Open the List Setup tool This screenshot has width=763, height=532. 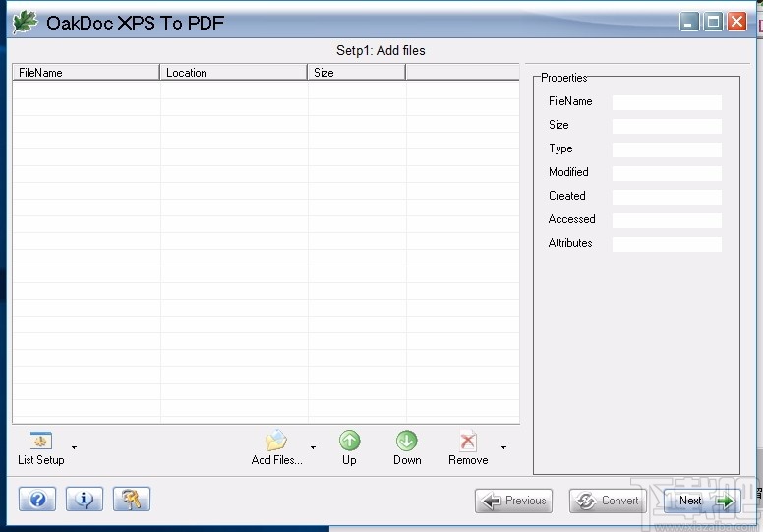[x=41, y=447]
